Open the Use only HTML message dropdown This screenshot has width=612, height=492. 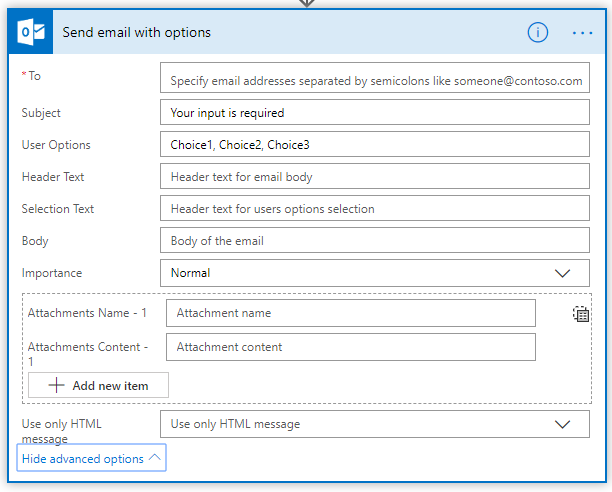click(563, 424)
